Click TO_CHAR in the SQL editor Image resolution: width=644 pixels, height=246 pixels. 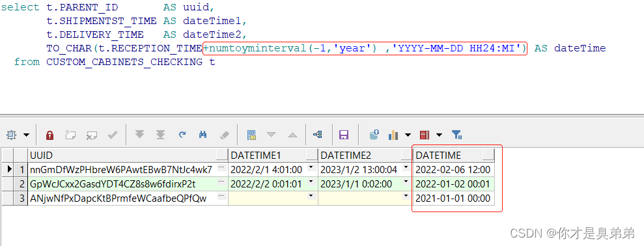(x=69, y=48)
